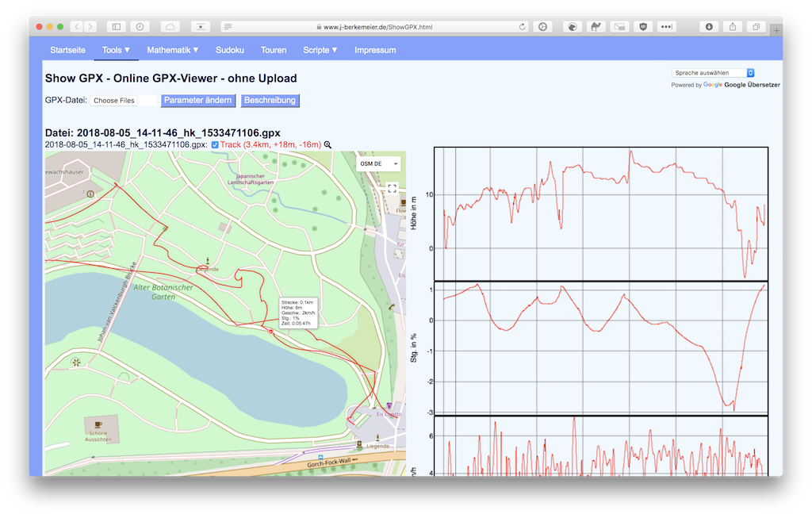Click the windmill icon left of the lake
This screenshot has width=812, height=518.
point(76,363)
